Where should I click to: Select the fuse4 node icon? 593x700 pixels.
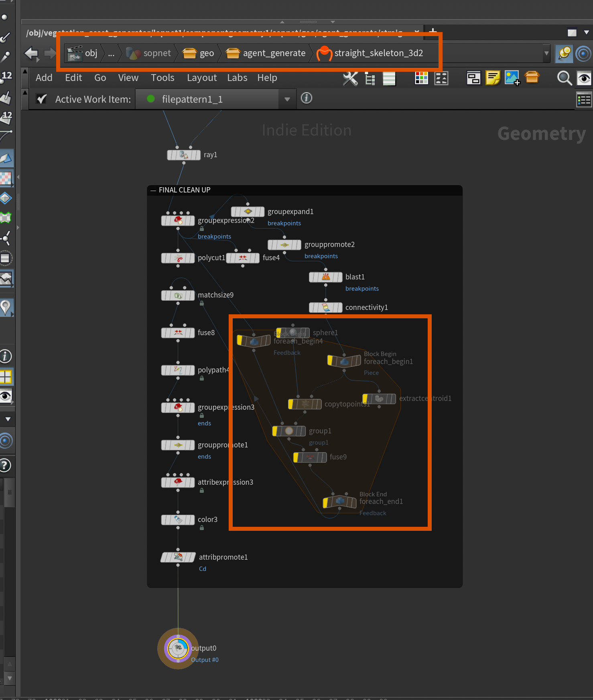pyautogui.click(x=243, y=258)
